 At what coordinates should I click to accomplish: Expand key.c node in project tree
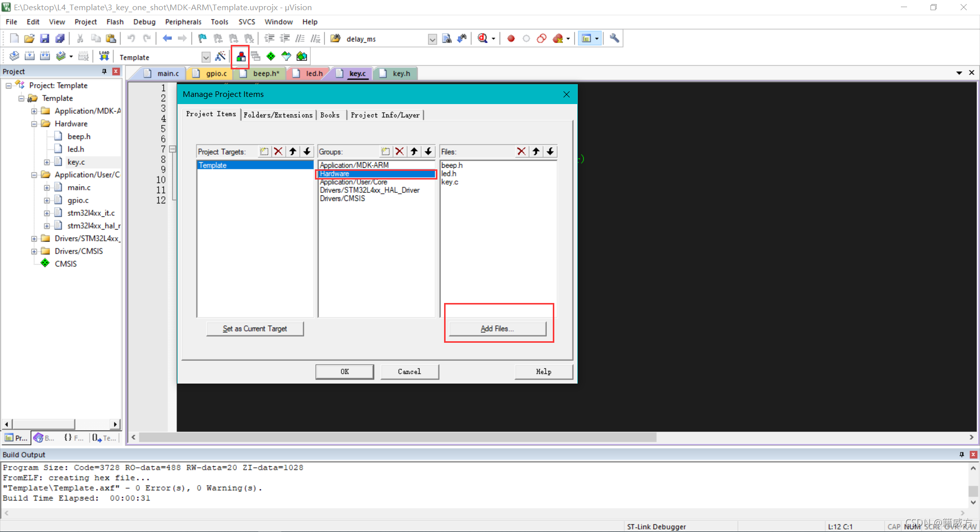pyautogui.click(x=47, y=162)
